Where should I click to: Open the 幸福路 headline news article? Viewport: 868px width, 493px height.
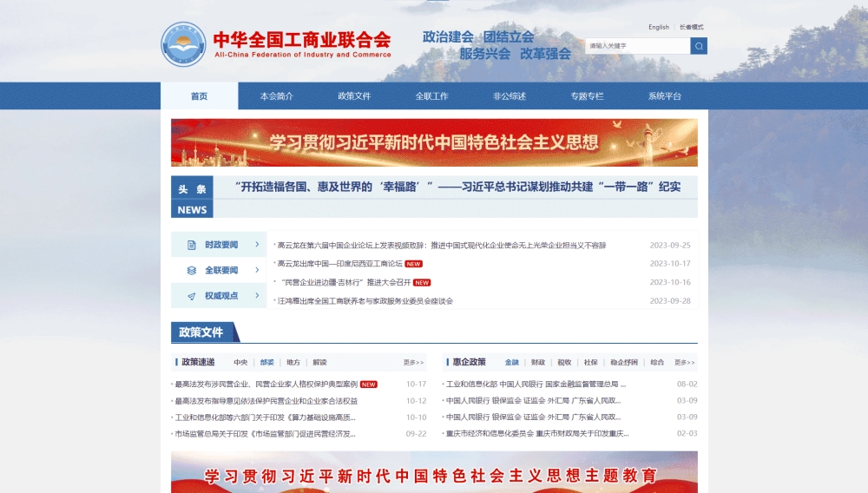[x=457, y=187]
